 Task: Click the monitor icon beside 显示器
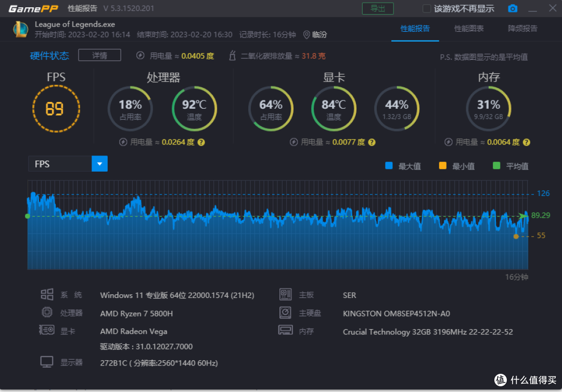(x=47, y=362)
